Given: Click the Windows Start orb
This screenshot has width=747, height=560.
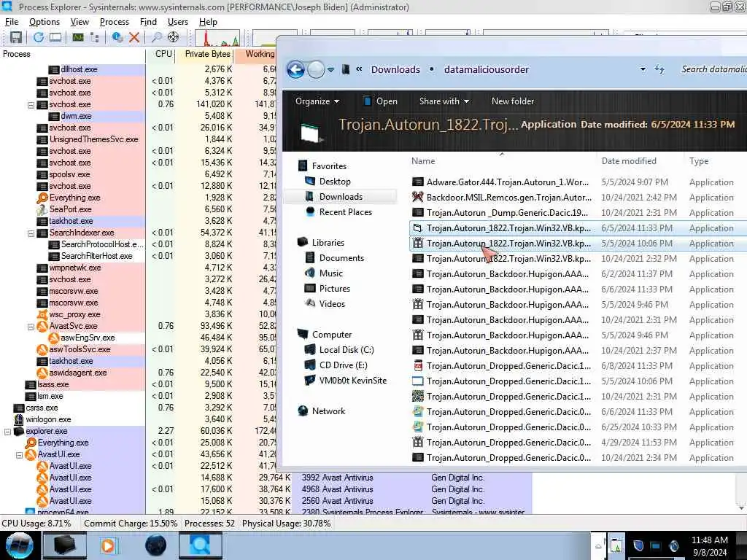Looking at the screenshot, I should point(19,545).
